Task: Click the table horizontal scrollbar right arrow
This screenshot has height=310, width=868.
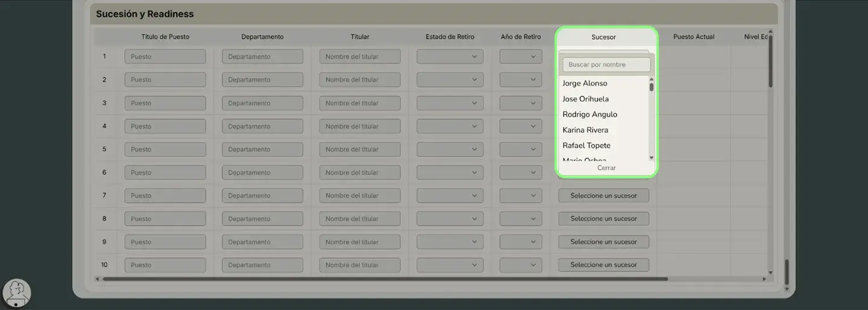Action: (x=764, y=279)
